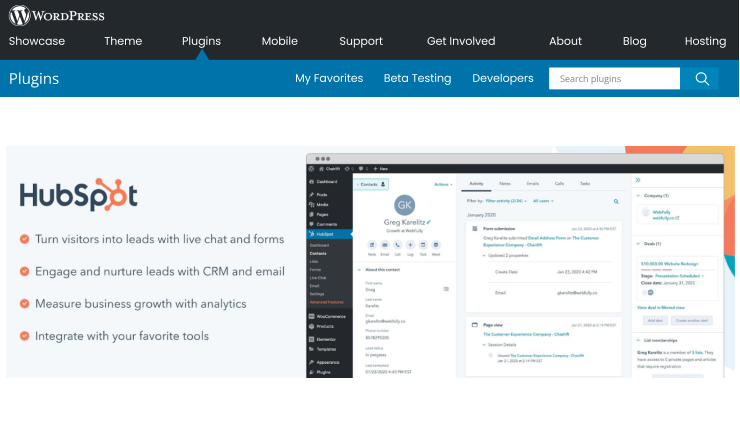Click the Note action icon under Greg Karelitz
740x423 pixels.
coord(372,245)
